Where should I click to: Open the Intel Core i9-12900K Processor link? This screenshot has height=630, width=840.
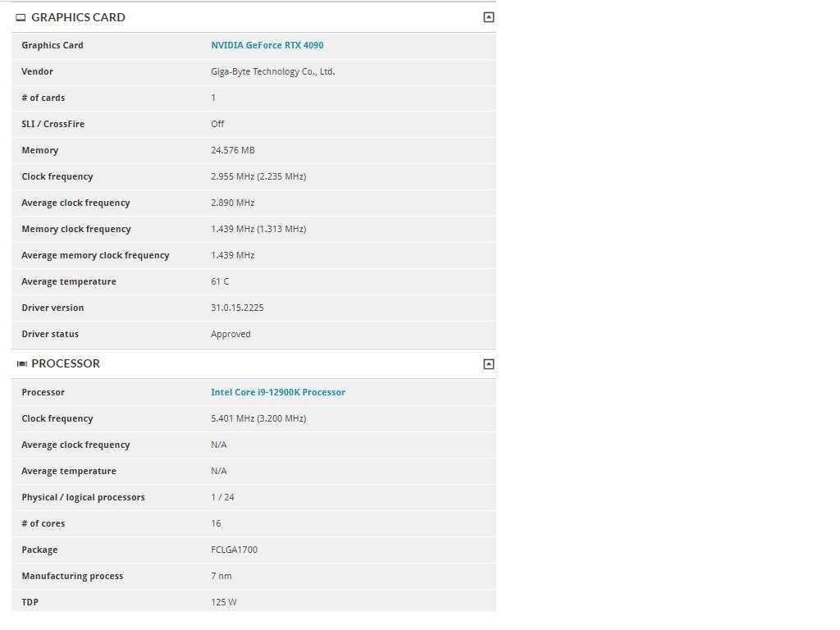pyautogui.click(x=278, y=392)
